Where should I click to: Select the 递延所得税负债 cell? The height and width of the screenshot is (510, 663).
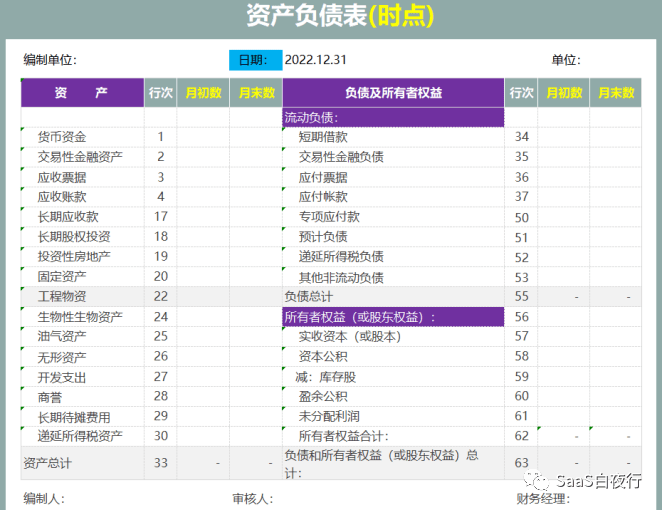tap(393, 256)
